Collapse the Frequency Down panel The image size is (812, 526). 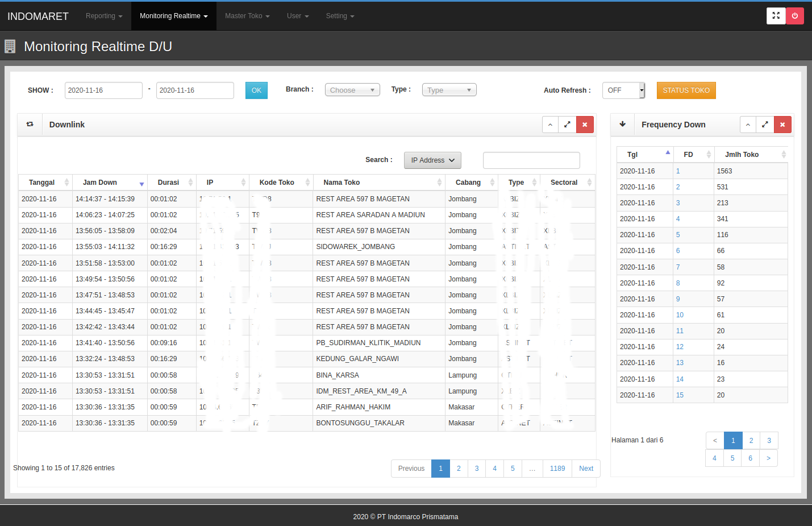748,125
